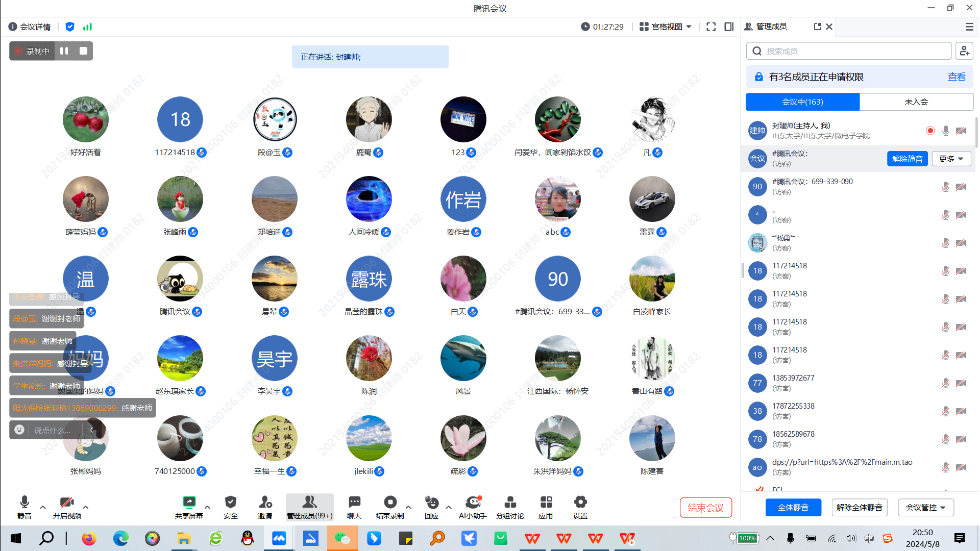Switch to the In Meeting (163) tab
The height and width of the screenshot is (551, 980).
pyautogui.click(x=802, y=102)
